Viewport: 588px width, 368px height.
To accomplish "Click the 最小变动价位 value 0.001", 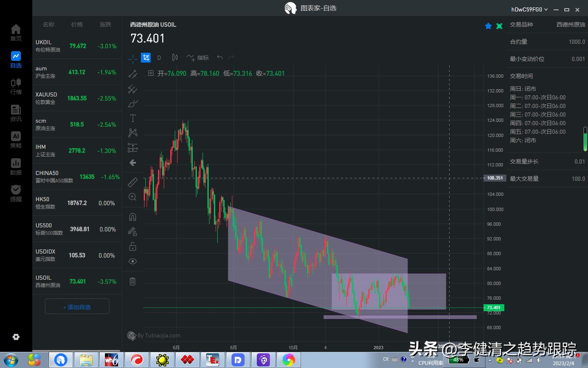I will coord(578,59).
